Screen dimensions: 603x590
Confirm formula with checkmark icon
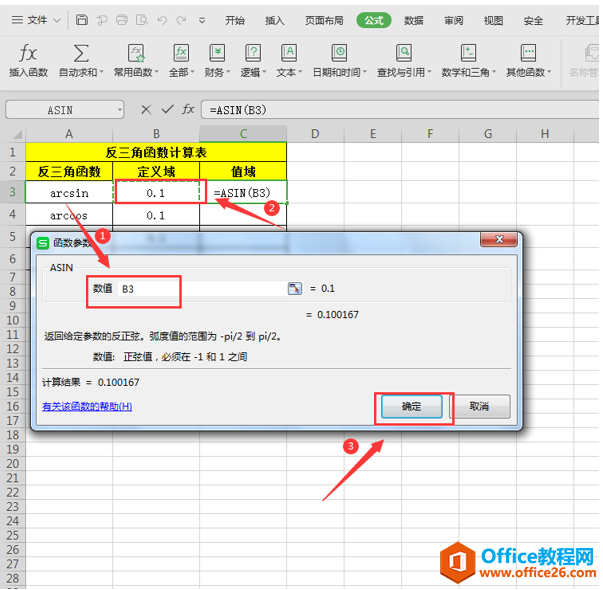(x=167, y=110)
